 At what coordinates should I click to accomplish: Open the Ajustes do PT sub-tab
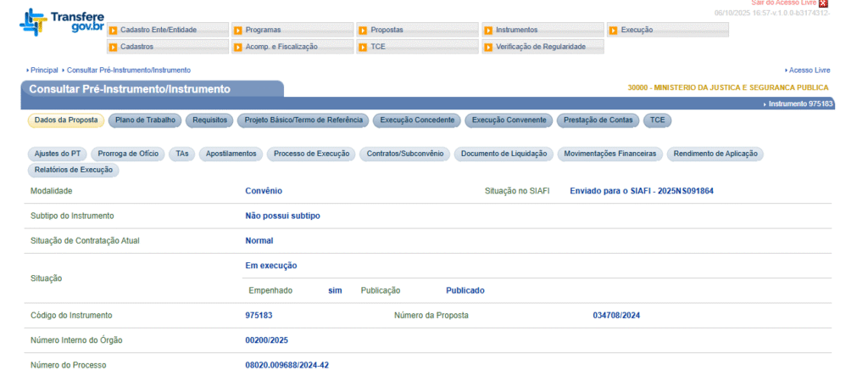pyautogui.click(x=58, y=154)
